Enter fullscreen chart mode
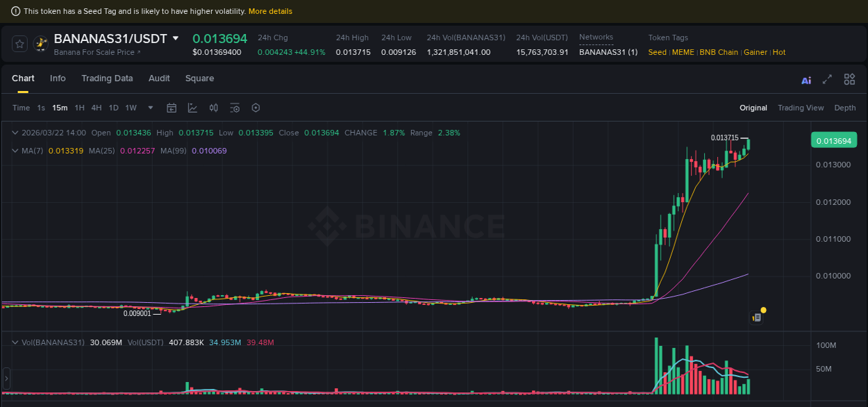Screen dimensions: 868x407 (827, 80)
